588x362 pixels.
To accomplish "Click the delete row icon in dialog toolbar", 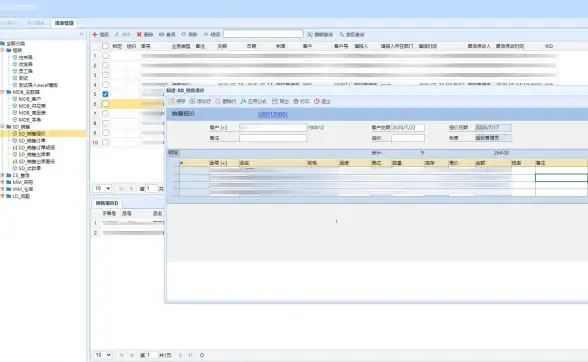I will [218, 101].
